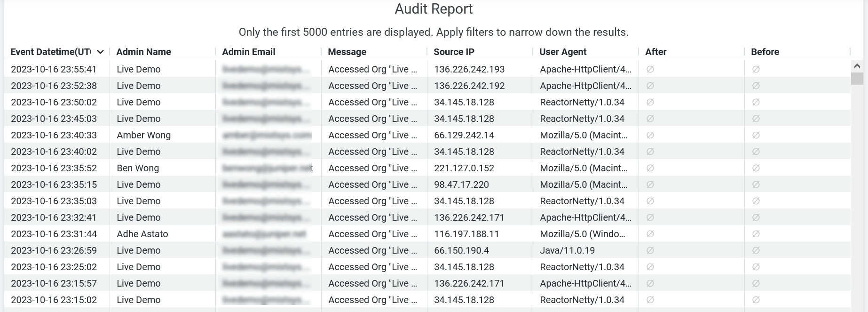This screenshot has width=868, height=312.
Task: Click the sort chevron on Event Datetime column
Action: pos(100,52)
